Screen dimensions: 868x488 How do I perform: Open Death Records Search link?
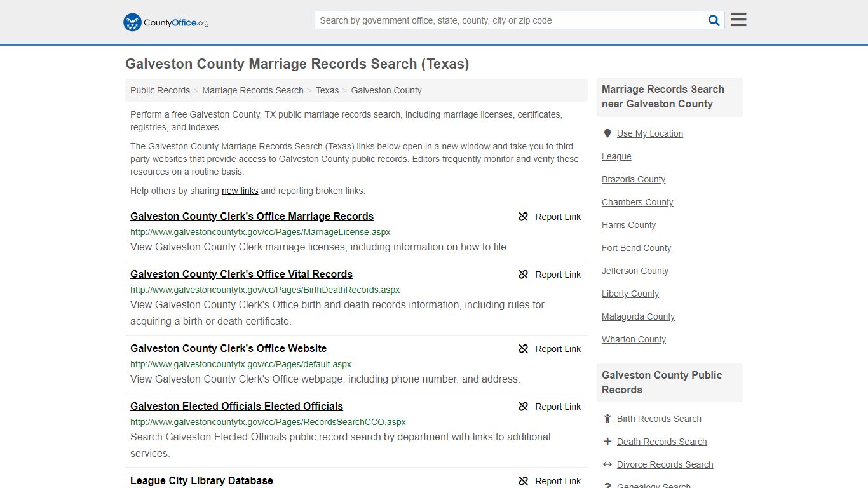(661, 442)
